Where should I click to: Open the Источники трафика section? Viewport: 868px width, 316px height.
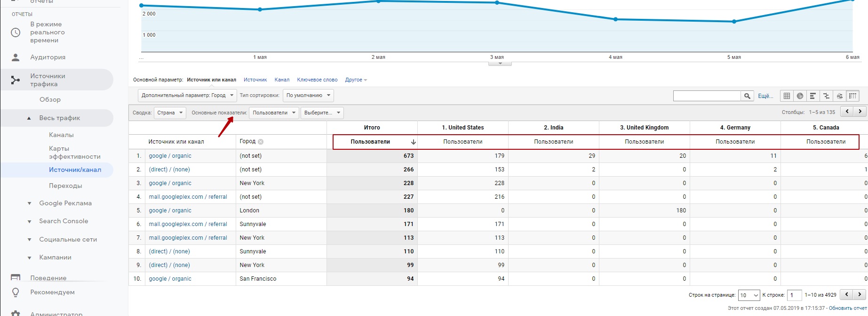pyautogui.click(x=48, y=80)
